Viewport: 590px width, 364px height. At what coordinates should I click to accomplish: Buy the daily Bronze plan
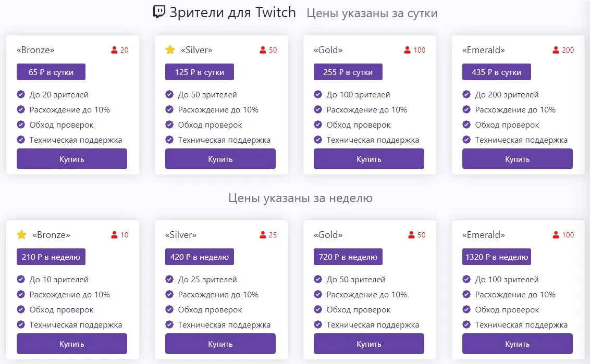click(72, 159)
